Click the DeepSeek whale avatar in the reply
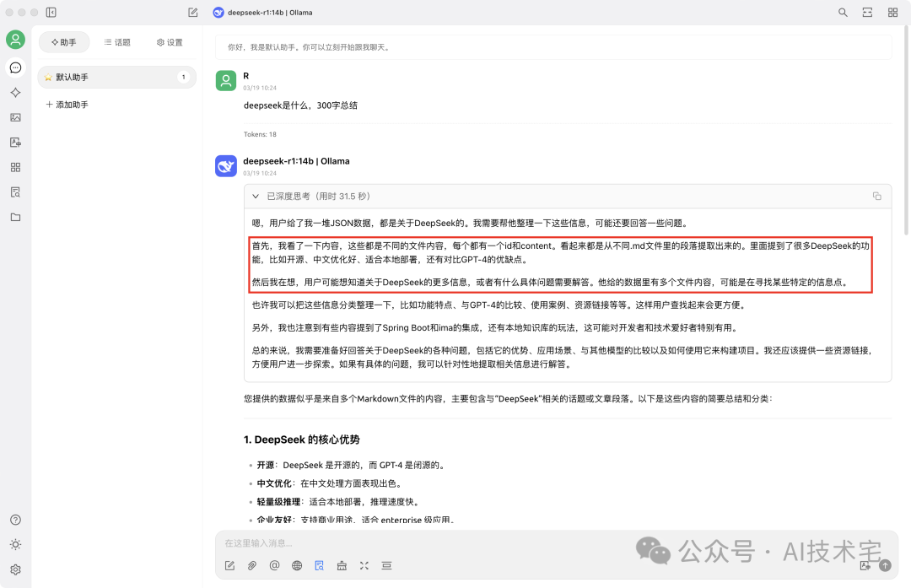This screenshot has width=911, height=588. (x=226, y=165)
